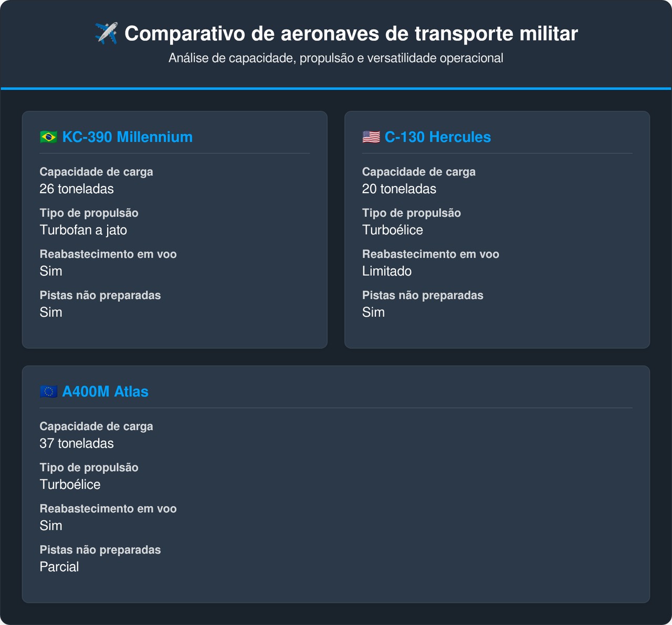Click the '20 toneladas' value
The height and width of the screenshot is (625, 672).
click(399, 189)
